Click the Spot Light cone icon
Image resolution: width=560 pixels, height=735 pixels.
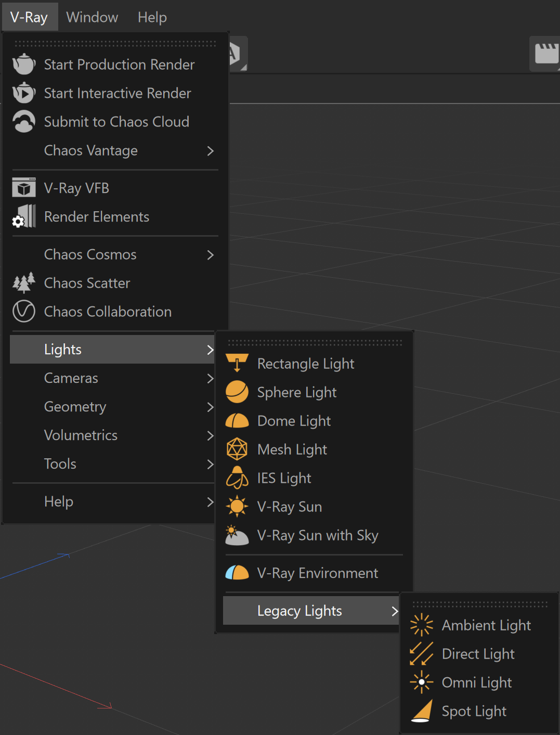point(422,711)
